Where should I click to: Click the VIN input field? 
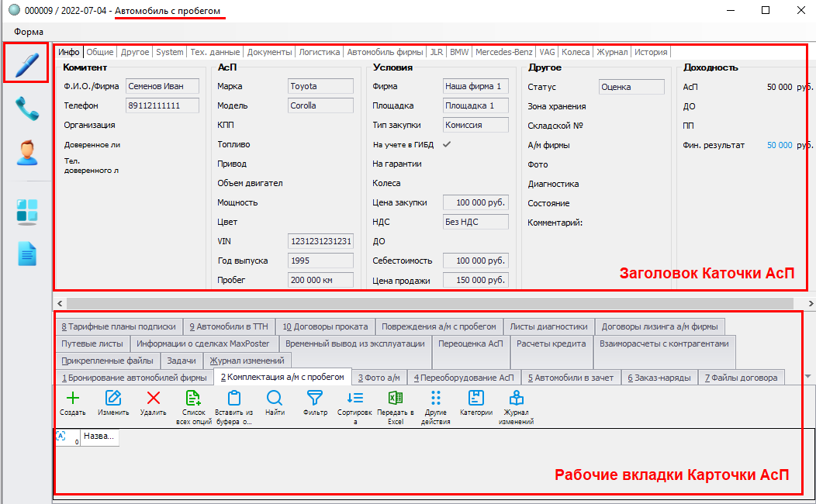tap(320, 241)
